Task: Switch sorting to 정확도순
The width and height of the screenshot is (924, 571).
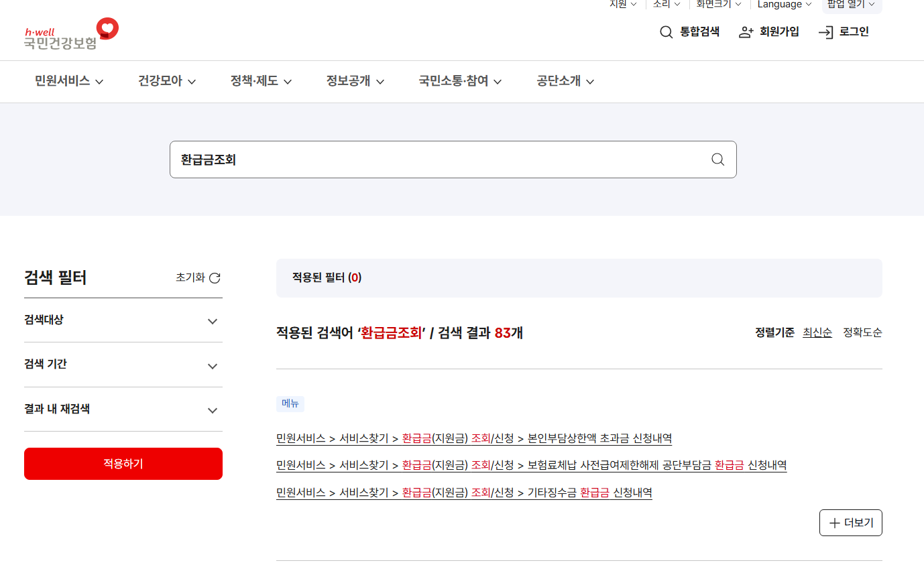Action: [x=862, y=332]
